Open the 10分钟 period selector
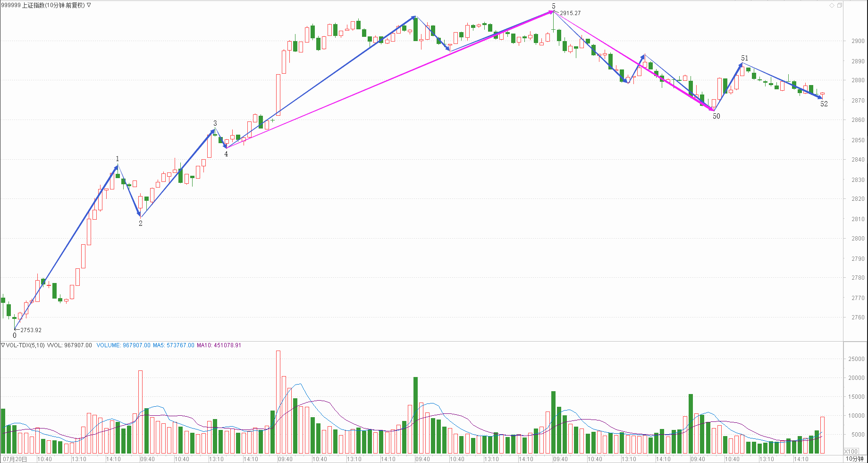Viewport: 868px width, 463px height. (x=854, y=459)
